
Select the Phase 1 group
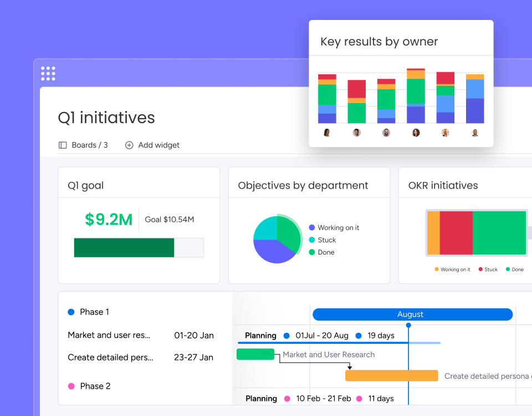click(x=89, y=312)
